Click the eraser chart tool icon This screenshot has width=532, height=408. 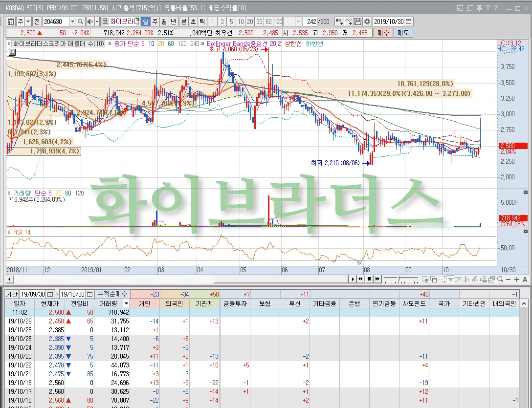click(x=484, y=279)
